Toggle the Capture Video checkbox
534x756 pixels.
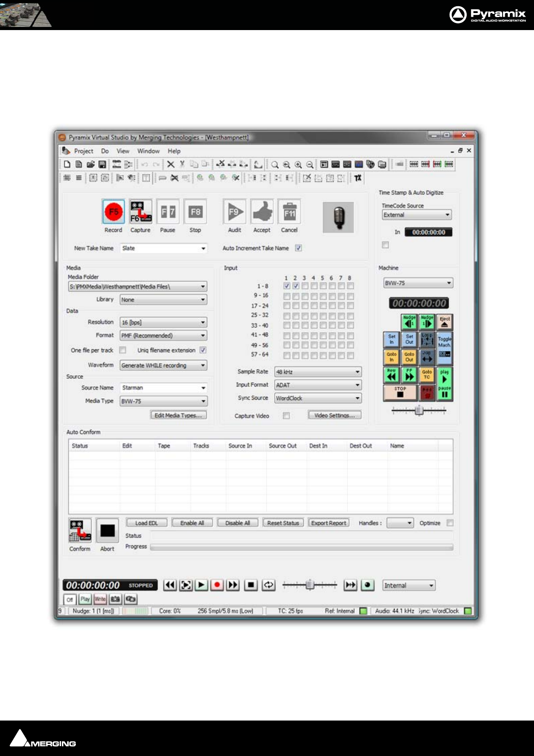(x=286, y=416)
